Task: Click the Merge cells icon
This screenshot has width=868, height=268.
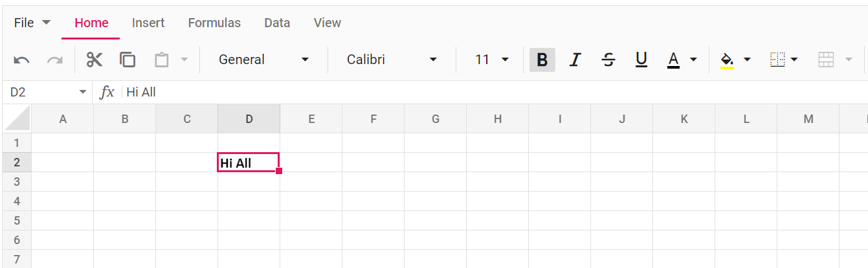Action: [x=826, y=60]
